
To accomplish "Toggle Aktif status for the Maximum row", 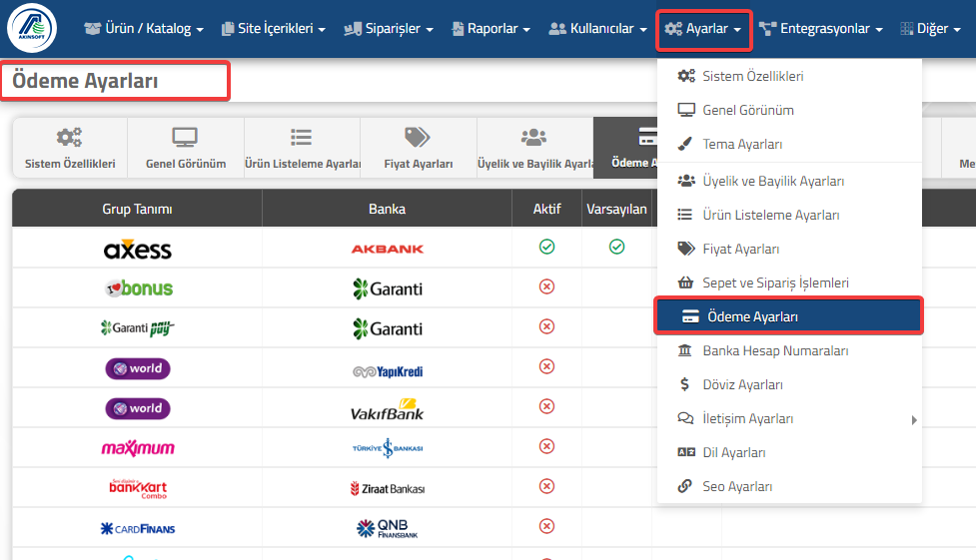I will [x=546, y=446].
